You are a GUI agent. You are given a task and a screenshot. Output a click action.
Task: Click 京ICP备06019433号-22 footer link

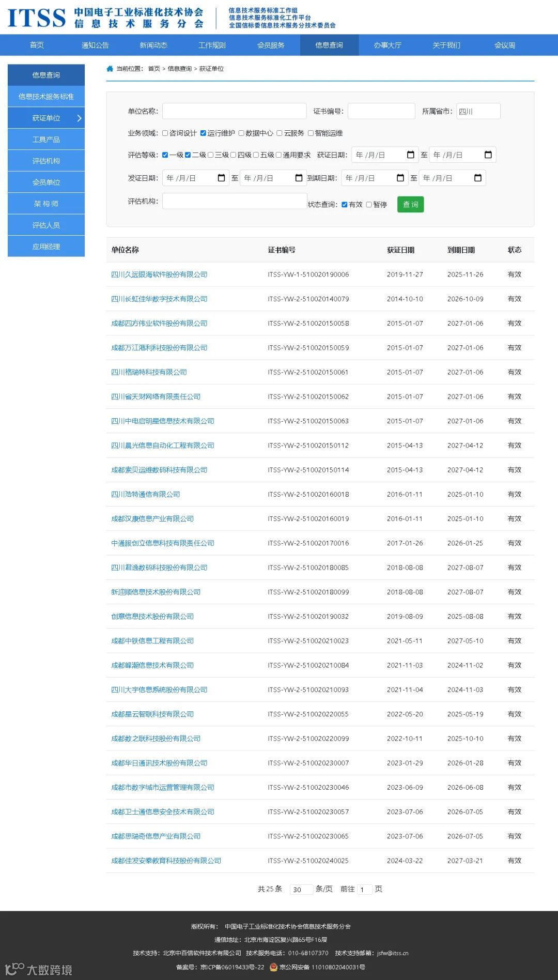click(x=232, y=967)
